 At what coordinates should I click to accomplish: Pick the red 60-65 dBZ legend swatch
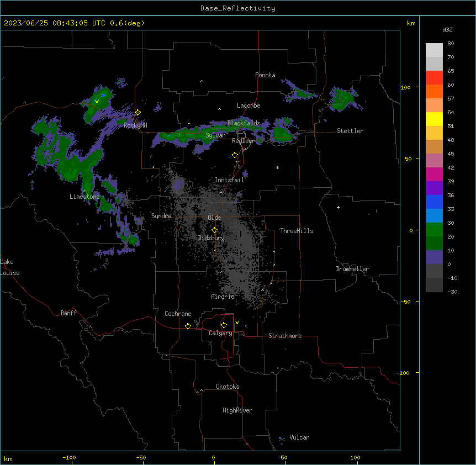tap(434, 77)
